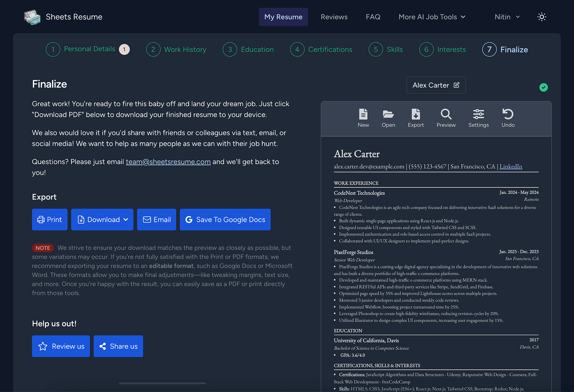Click the Open folder icon
This screenshot has height=392, width=574.
pyautogui.click(x=389, y=114)
